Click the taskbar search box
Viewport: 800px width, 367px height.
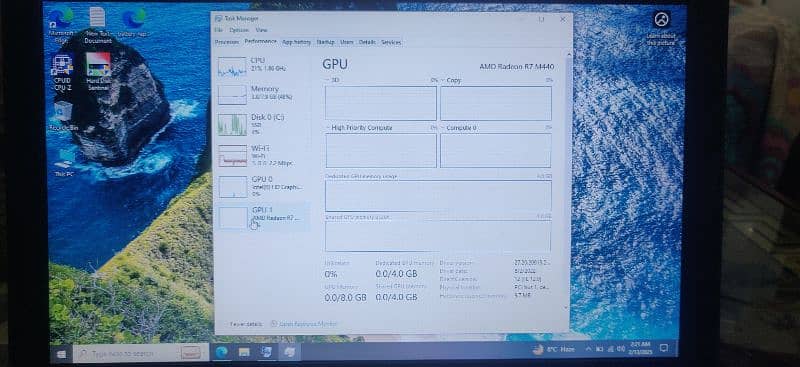click(140, 353)
